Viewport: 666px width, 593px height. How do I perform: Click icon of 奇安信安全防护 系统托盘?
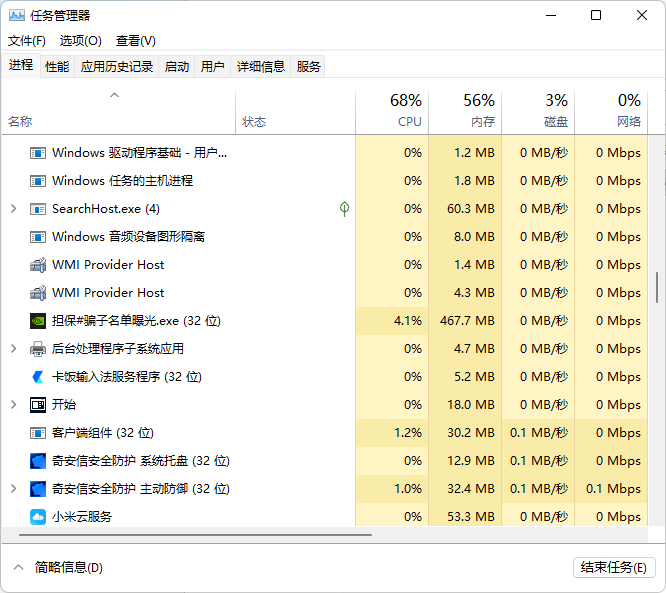38,461
